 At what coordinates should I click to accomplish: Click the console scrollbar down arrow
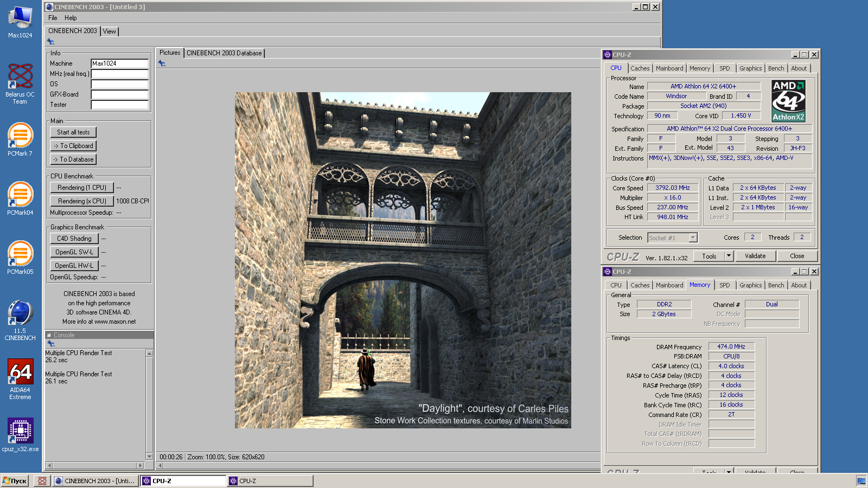coord(149,457)
